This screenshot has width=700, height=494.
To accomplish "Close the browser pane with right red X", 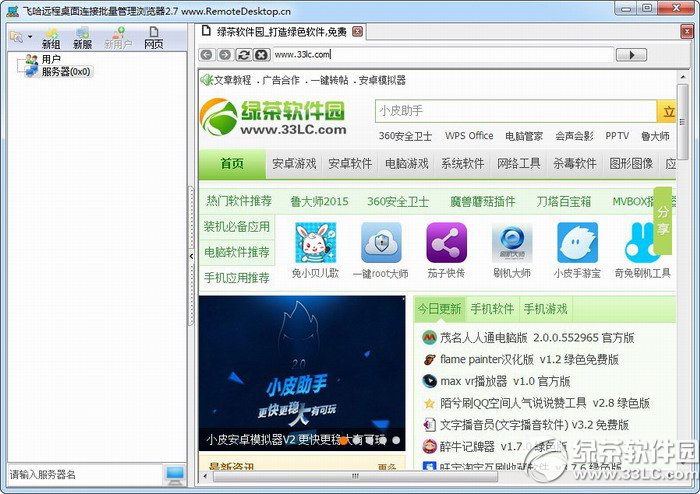I will click(x=687, y=31).
